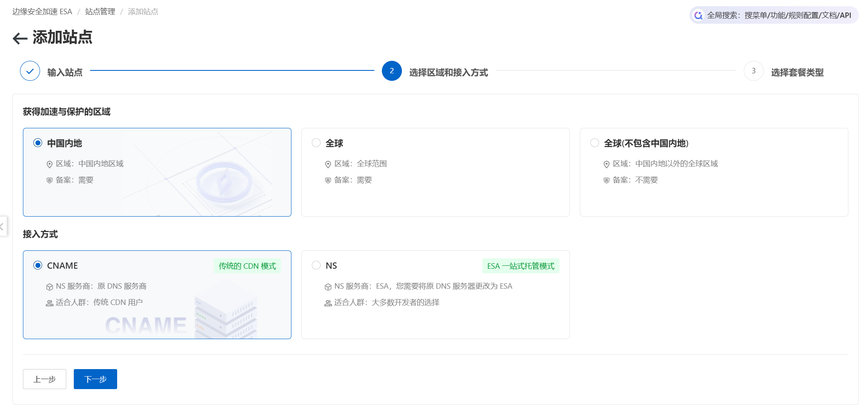Click the global search AI icon

click(698, 15)
